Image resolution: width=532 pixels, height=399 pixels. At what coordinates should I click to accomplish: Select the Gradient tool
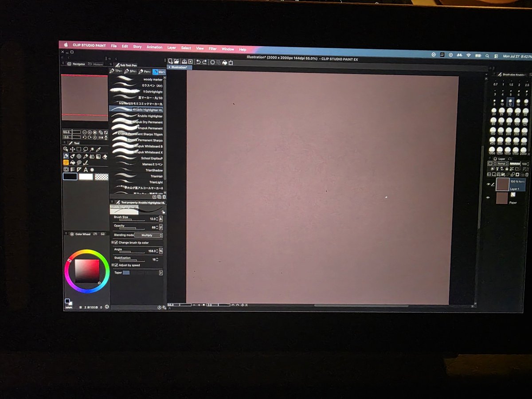point(98,156)
